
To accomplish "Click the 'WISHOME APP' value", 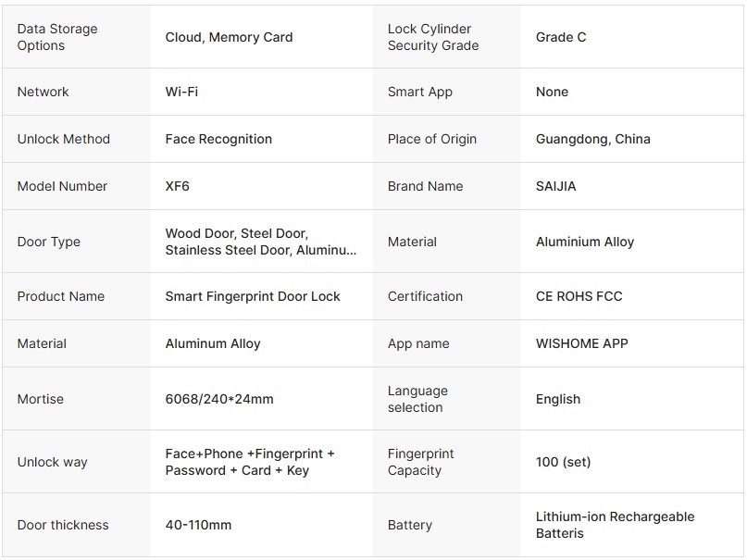I will (581, 343).
